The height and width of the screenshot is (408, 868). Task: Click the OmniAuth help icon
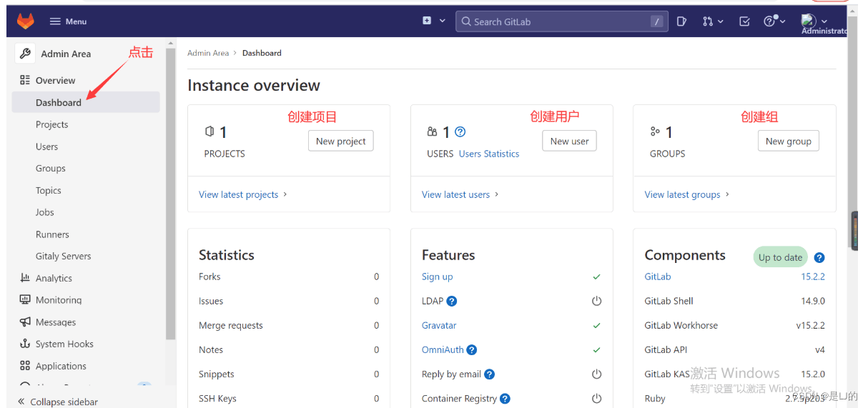[x=472, y=350]
